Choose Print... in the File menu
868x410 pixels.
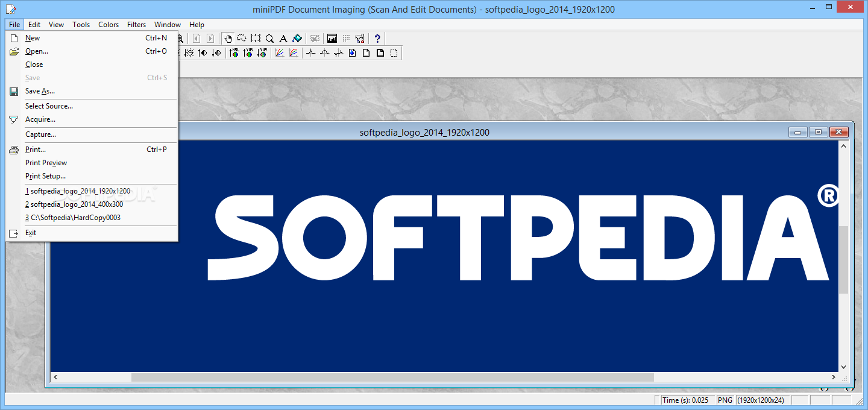coord(92,150)
